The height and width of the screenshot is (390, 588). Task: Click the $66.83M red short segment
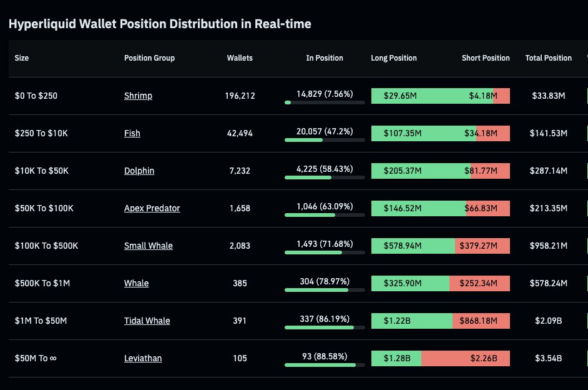pyautogui.click(x=488, y=208)
